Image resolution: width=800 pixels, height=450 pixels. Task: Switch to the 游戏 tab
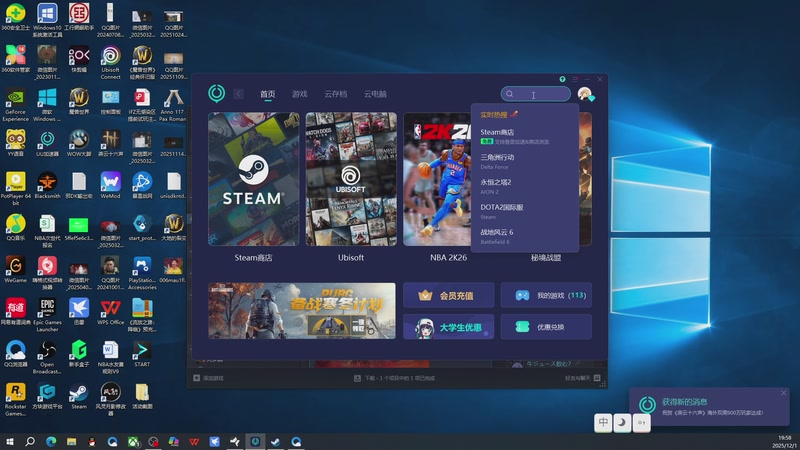click(299, 94)
